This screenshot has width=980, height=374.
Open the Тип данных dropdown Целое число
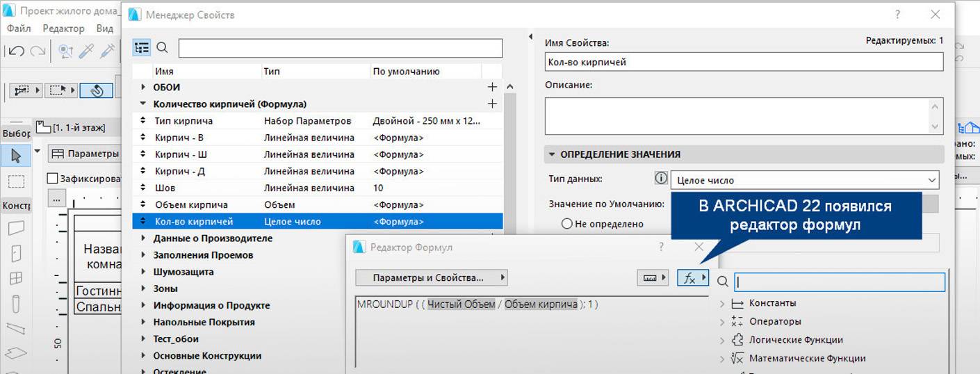(x=805, y=180)
